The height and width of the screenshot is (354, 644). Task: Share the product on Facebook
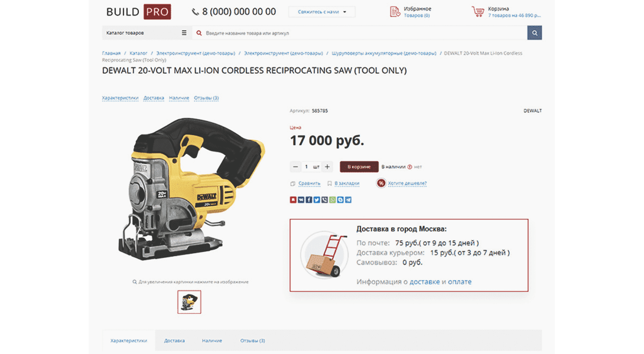point(309,200)
